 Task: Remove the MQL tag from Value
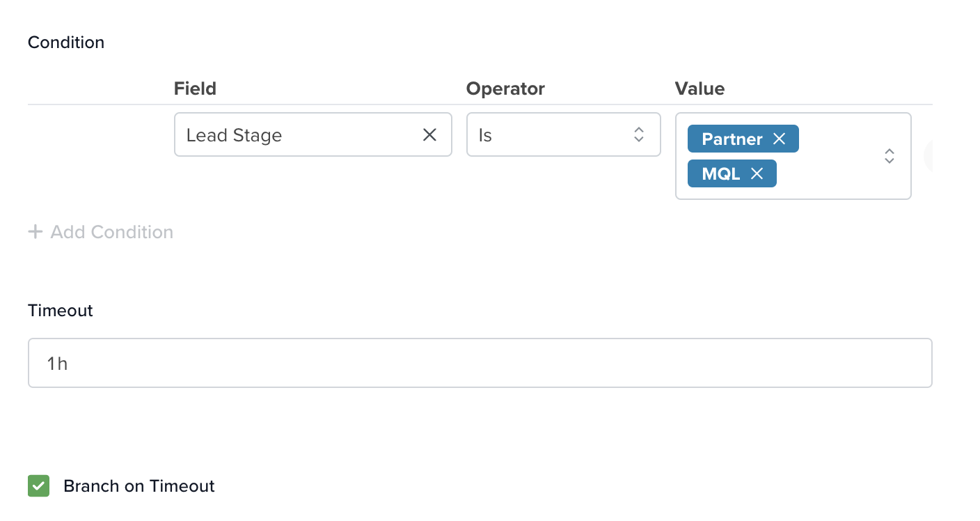(757, 173)
